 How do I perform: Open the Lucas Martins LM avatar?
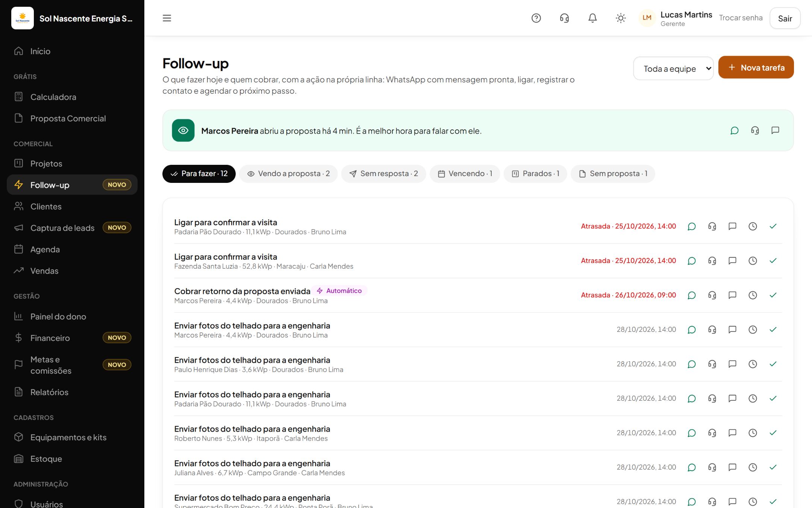coord(647,18)
